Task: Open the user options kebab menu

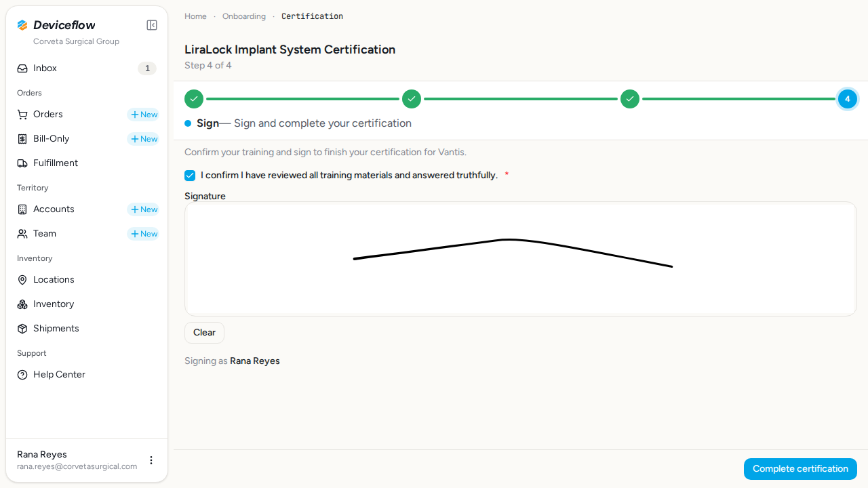Action: click(151, 460)
